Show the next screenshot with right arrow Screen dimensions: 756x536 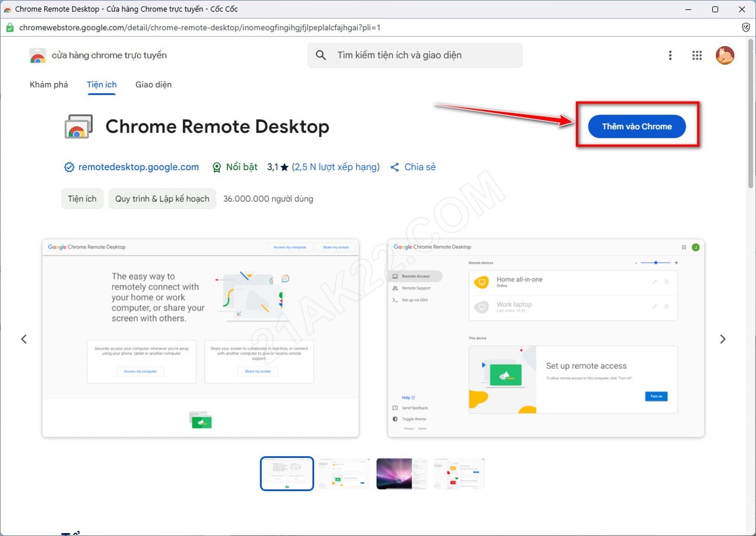click(x=722, y=339)
